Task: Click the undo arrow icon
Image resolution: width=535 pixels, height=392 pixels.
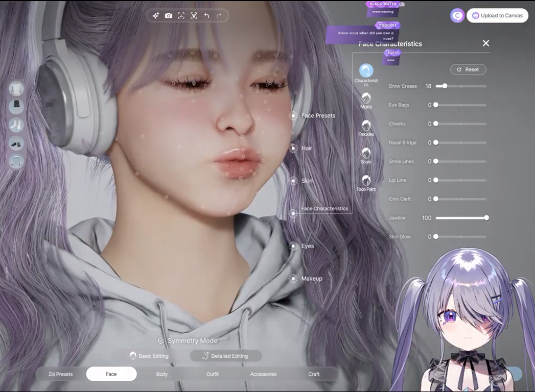Action: coord(206,16)
